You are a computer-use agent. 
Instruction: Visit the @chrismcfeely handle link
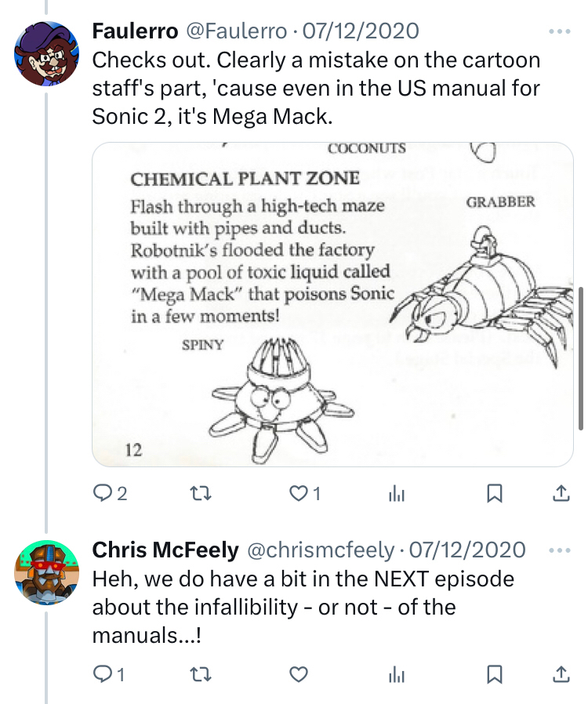pos(321,550)
